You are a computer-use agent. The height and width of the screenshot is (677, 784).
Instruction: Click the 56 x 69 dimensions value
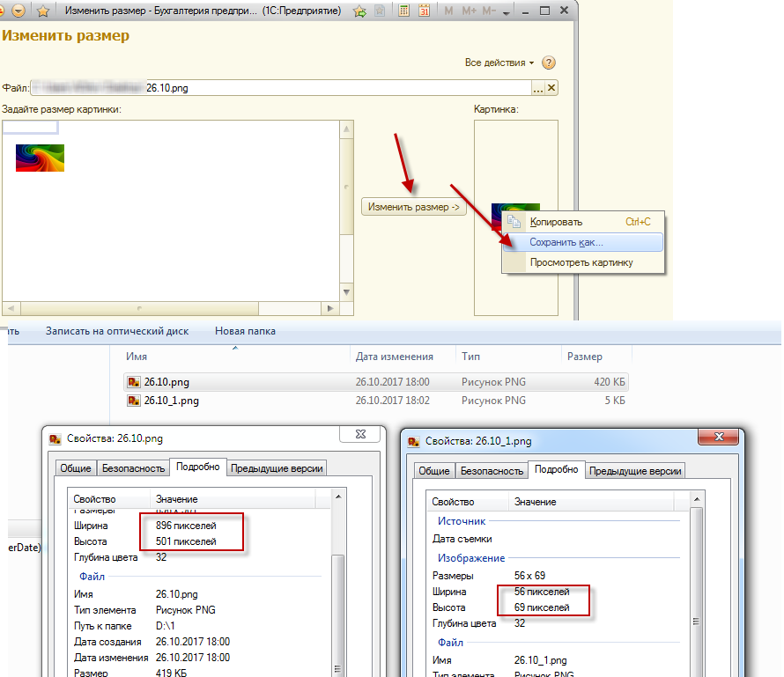pos(529,576)
